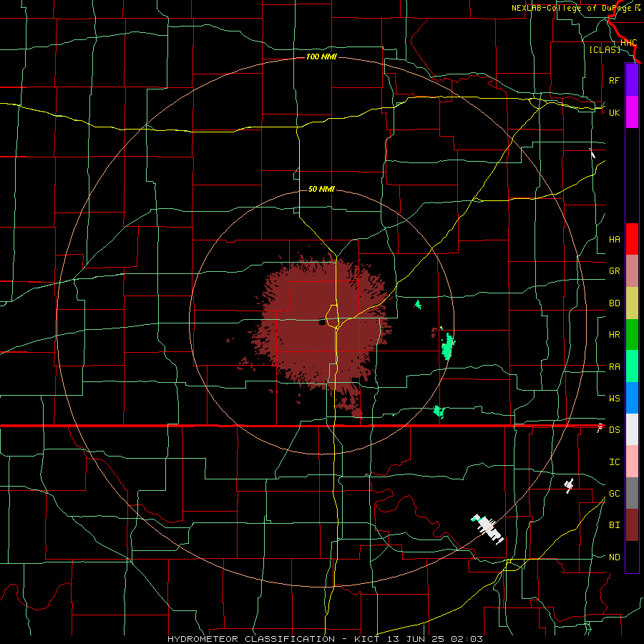644x644 pixels.
Task: Click the UK legend label
Action: (x=614, y=112)
